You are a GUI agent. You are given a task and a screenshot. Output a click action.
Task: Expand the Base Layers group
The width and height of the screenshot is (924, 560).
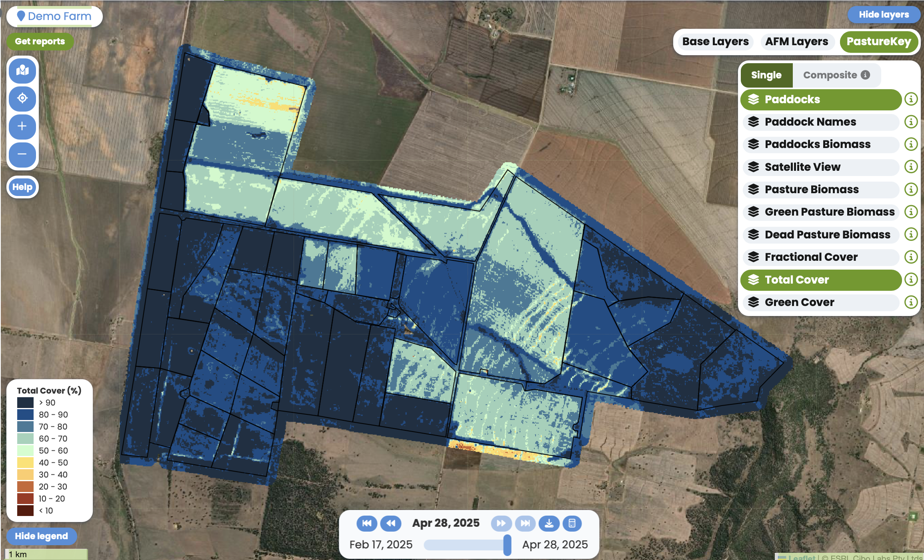click(715, 42)
